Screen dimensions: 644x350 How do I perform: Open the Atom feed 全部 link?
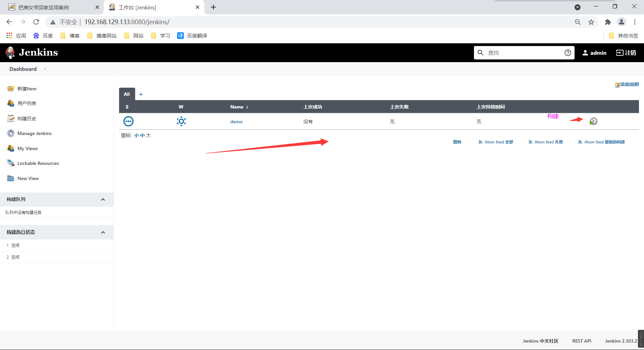(x=496, y=142)
